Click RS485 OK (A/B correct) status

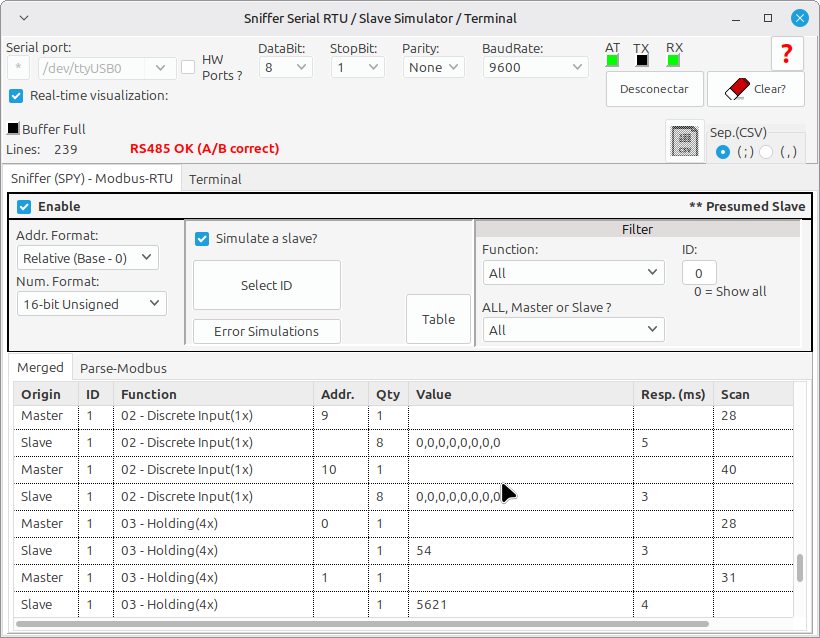tap(204, 149)
